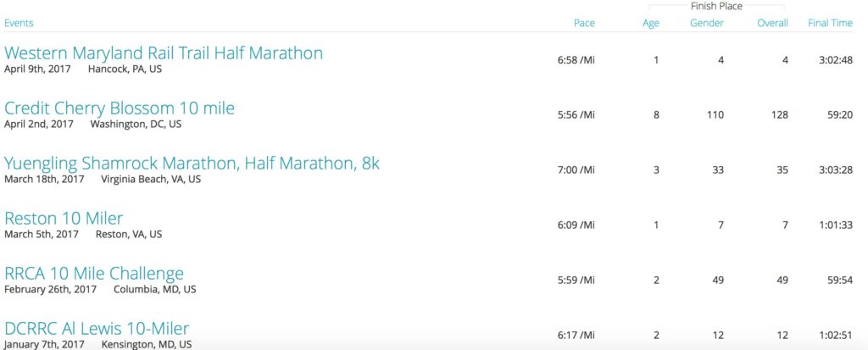Sort by the Overall finish place column
The image size is (868, 350).
(773, 23)
